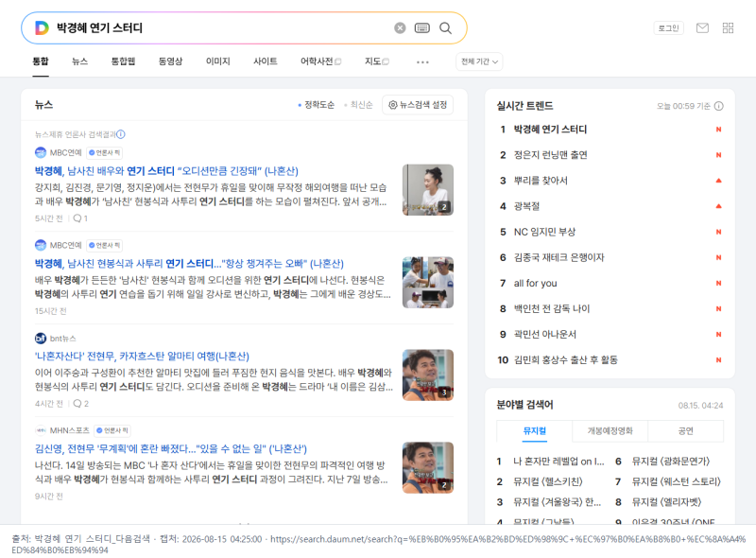Clear the search text with X icon

click(400, 28)
